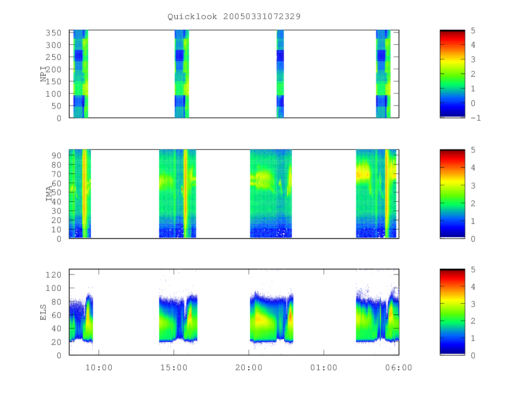This screenshot has height=399, width=532.
Task: Click the 10:00 time axis label
Action: [x=98, y=368]
